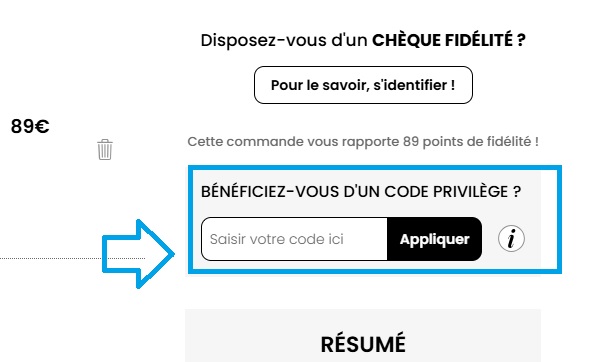Click the 'Disposez-vous d'un' text
Viewport: 612px width, 362px height.
point(284,40)
